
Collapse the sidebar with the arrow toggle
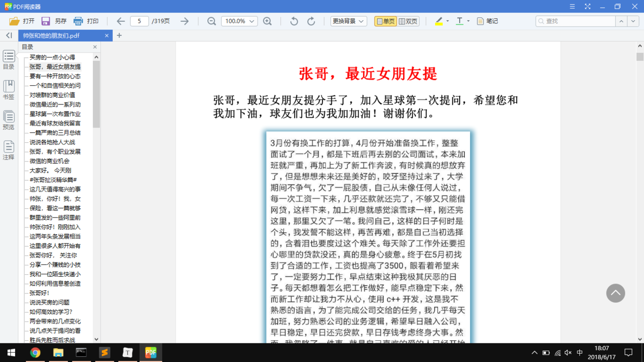coord(8,36)
